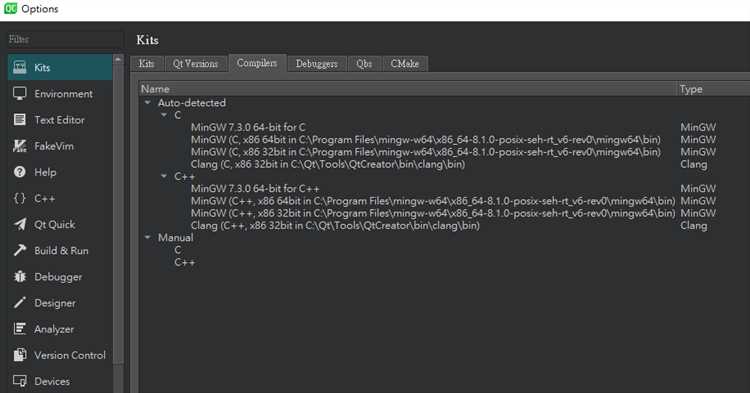Click the Type column header
The height and width of the screenshot is (393, 750).
point(714,89)
